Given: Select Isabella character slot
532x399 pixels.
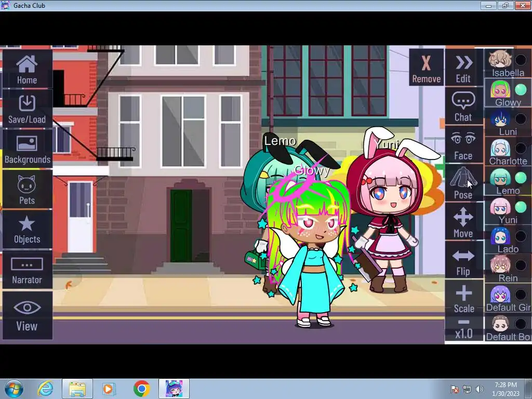Looking at the screenshot, I should tap(508, 63).
